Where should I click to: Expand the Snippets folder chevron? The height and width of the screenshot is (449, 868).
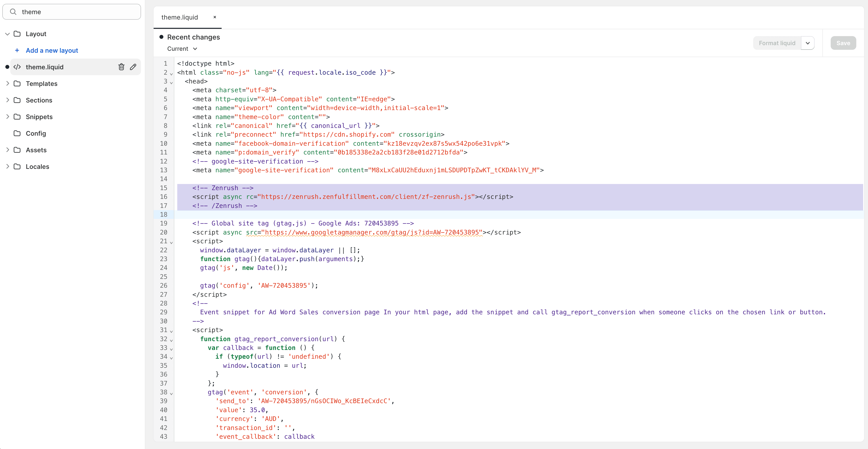[7, 116]
